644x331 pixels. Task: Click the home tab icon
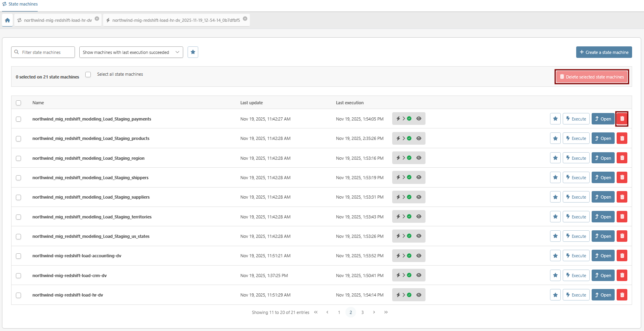click(x=7, y=20)
